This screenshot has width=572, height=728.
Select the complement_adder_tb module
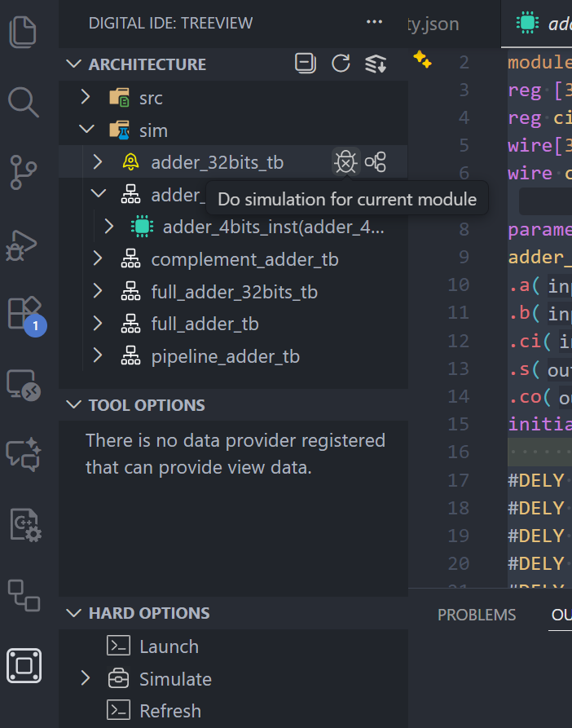coord(244,259)
